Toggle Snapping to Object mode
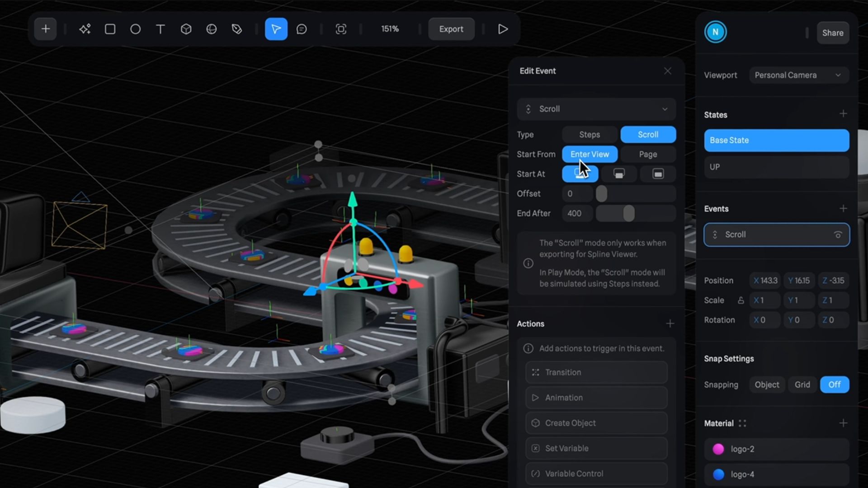Screen dimensions: 868x488 pyautogui.click(x=767, y=385)
